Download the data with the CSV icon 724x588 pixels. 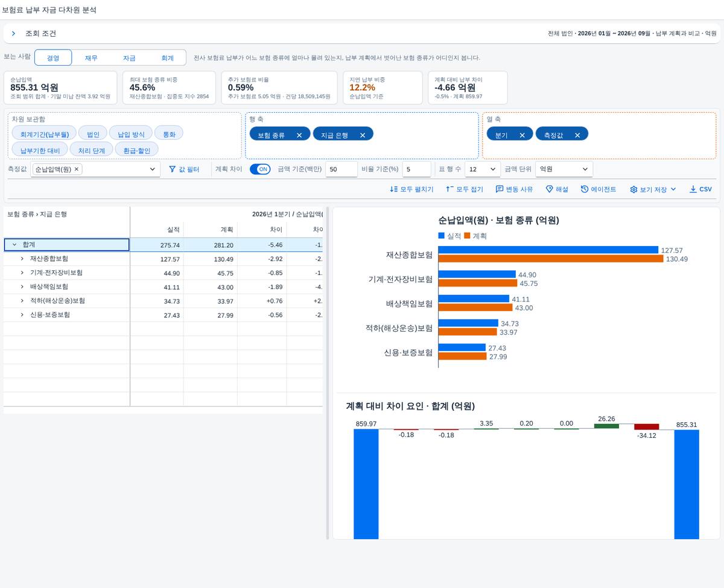700,189
